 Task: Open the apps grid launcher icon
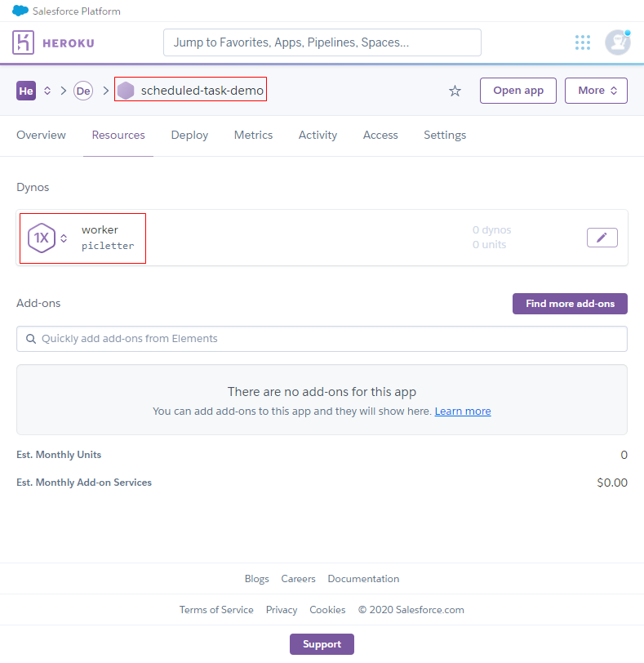[582, 42]
